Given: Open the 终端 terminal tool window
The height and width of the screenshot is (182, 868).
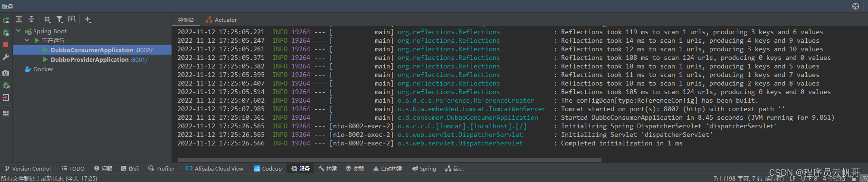Looking at the screenshot, I should pyautogui.click(x=130, y=169).
